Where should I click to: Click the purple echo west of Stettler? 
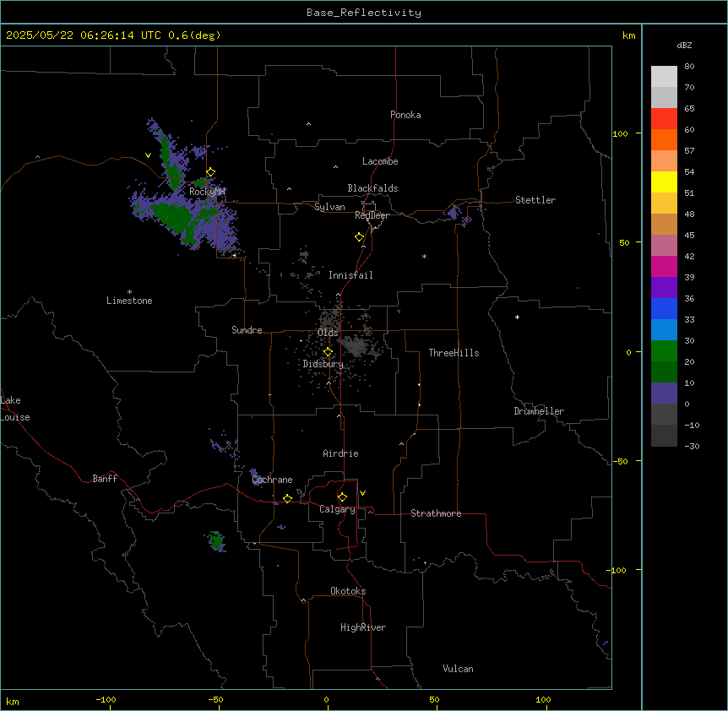[452, 213]
